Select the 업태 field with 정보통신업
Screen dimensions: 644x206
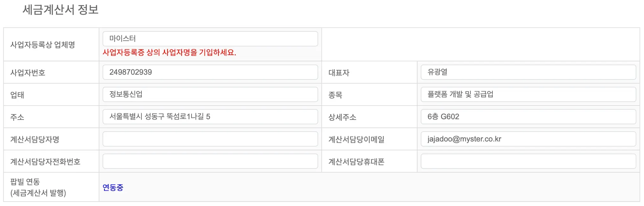(210, 95)
